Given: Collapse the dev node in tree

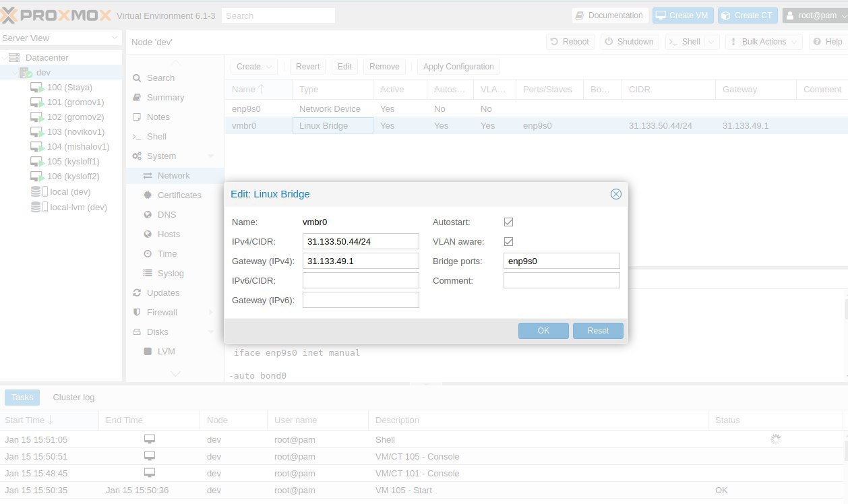Looking at the screenshot, I should pyautogui.click(x=15, y=73).
